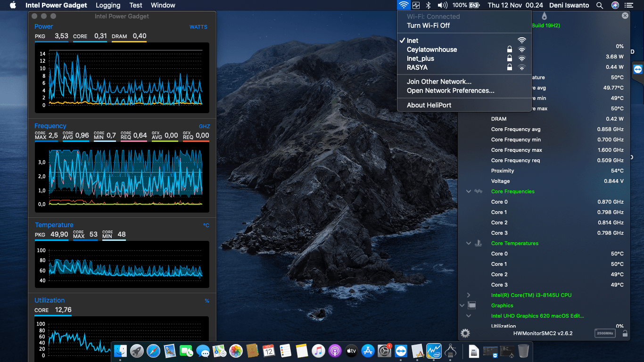The height and width of the screenshot is (362, 644).
Task: Connect to RASYA network
Action: (x=464, y=67)
